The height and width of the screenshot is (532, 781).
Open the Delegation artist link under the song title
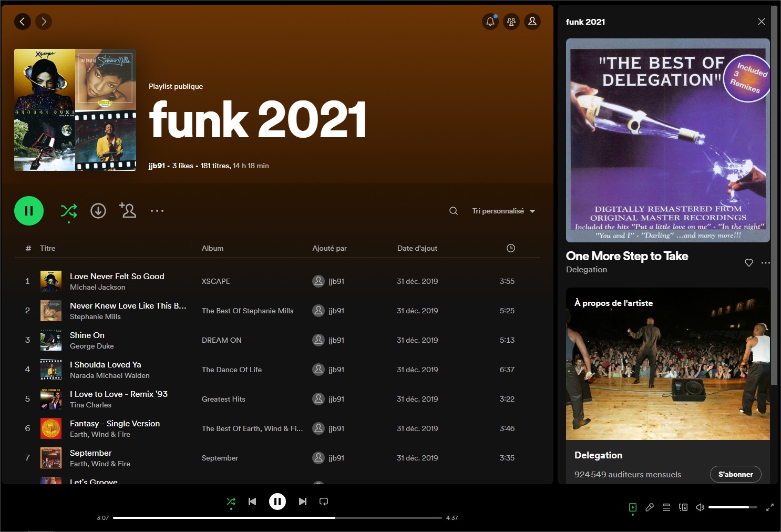pyautogui.click(x=587, y=270)
